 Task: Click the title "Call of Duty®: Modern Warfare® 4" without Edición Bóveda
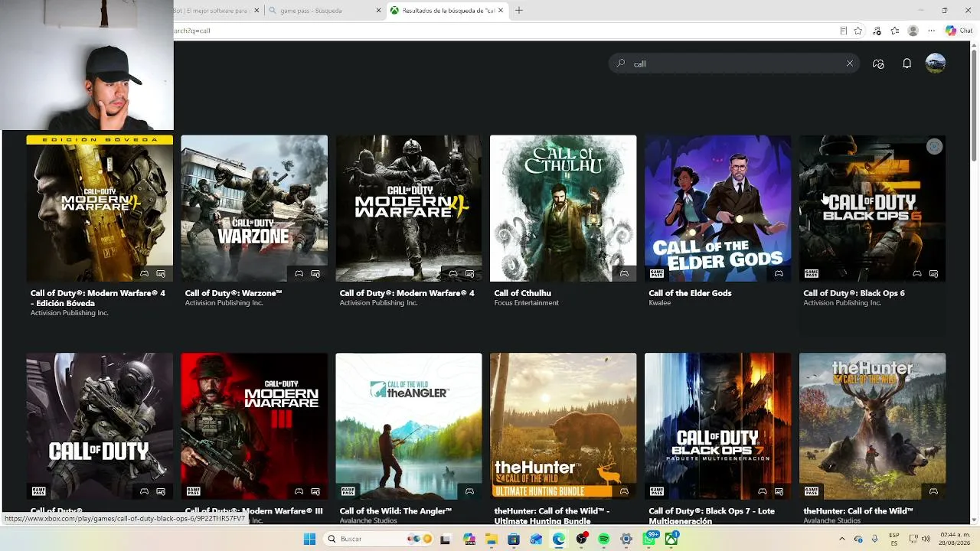click(x=407, y=293)
